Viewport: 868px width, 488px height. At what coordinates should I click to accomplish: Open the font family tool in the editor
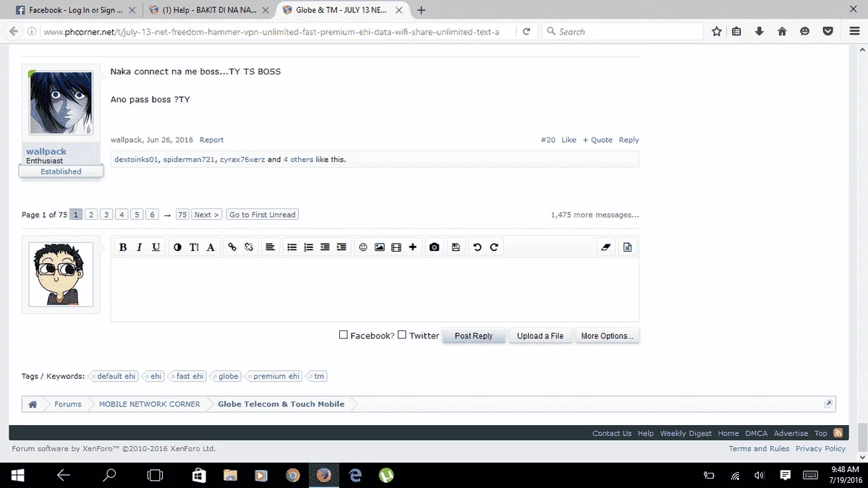click(210, 247)
